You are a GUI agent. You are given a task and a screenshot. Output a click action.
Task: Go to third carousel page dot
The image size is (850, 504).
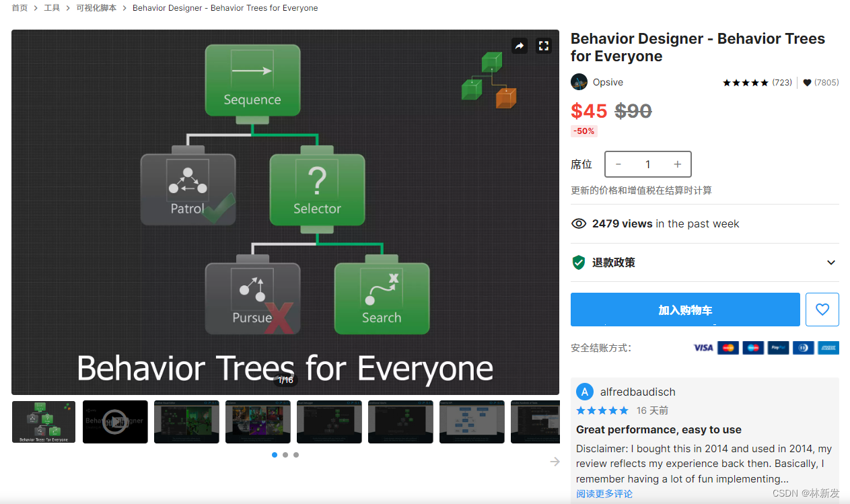(296, 455)
